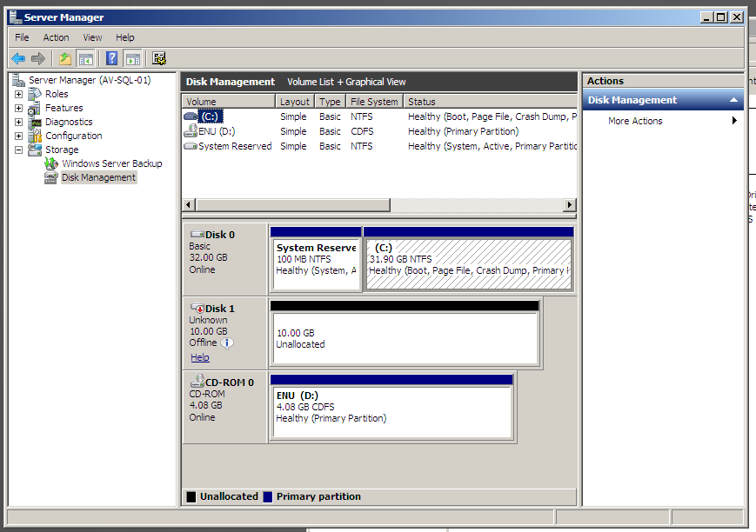Click the Disk Management tree icon
756x532 pixels.
point(51,178)
